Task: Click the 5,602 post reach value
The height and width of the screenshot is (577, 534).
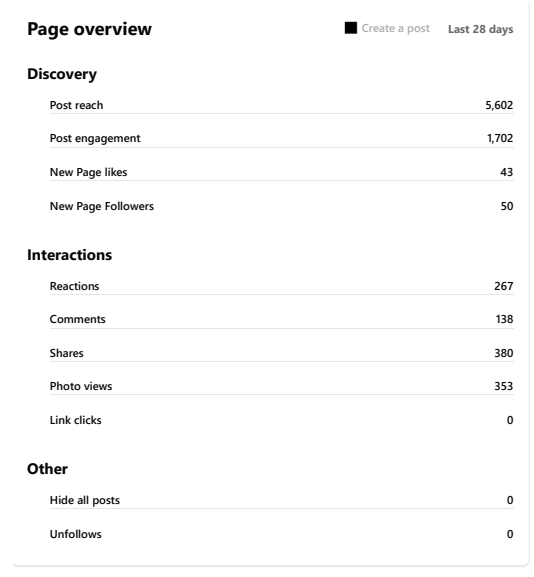Action: 499,105
